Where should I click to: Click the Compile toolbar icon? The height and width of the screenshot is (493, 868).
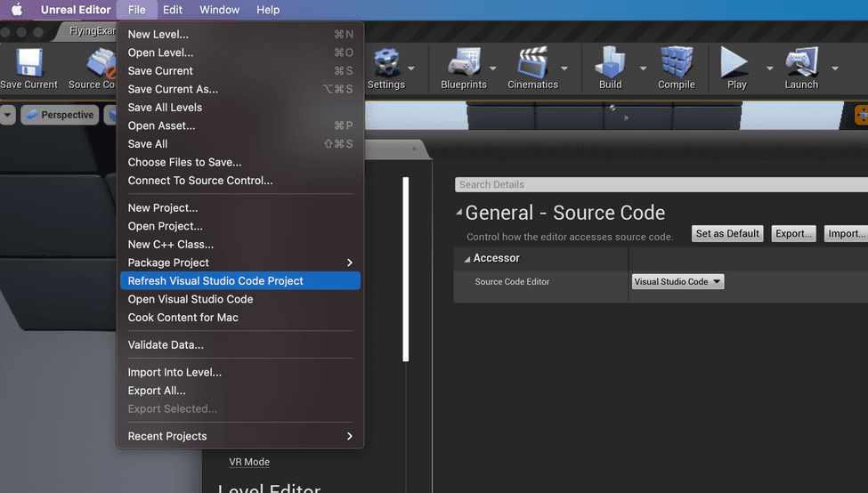click(x=676, y=62)
